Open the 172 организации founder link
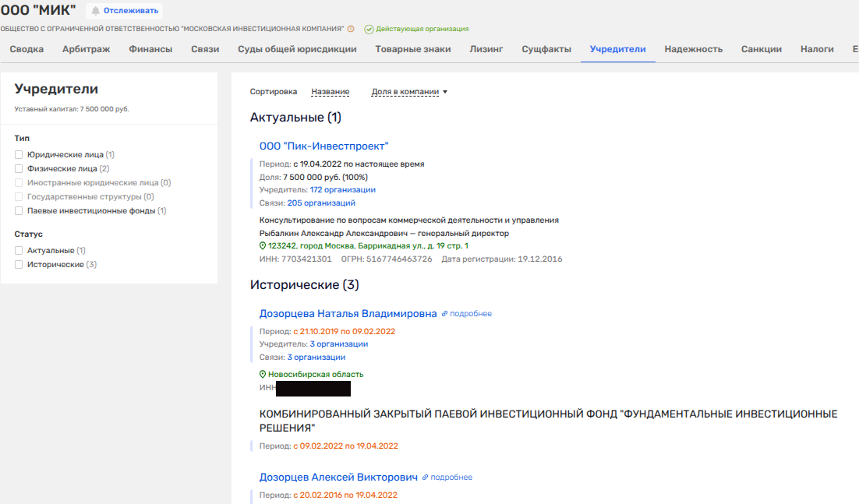Screen dimensions: 859x504 (342, 189)
